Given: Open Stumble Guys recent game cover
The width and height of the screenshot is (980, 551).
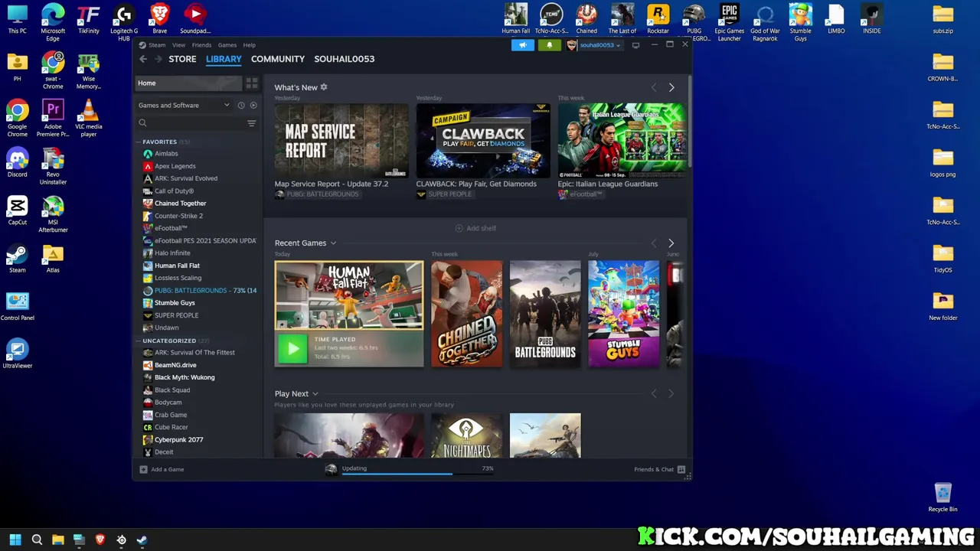Looking at the screenshot, I should click(x=623, y=314).
